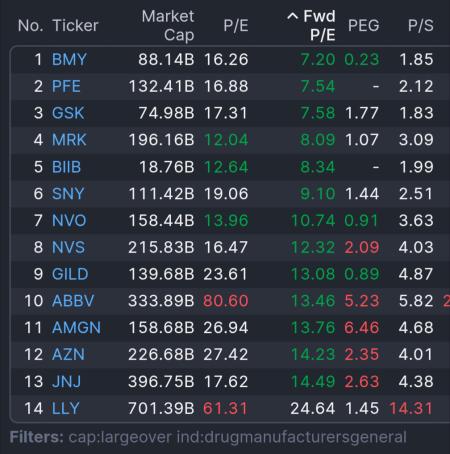Open the BIIB ticker link

coord(67,167)
